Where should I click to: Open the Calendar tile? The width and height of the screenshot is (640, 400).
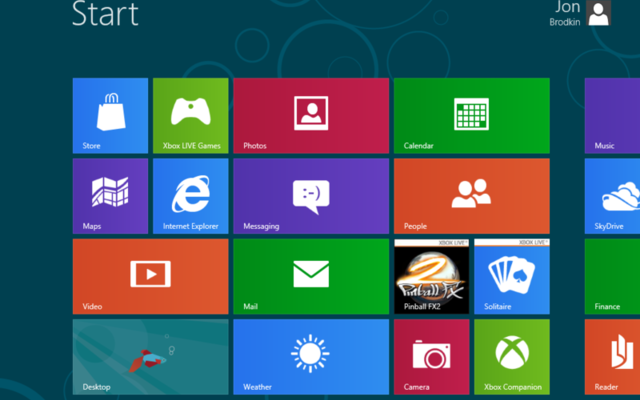click(471, 116)
